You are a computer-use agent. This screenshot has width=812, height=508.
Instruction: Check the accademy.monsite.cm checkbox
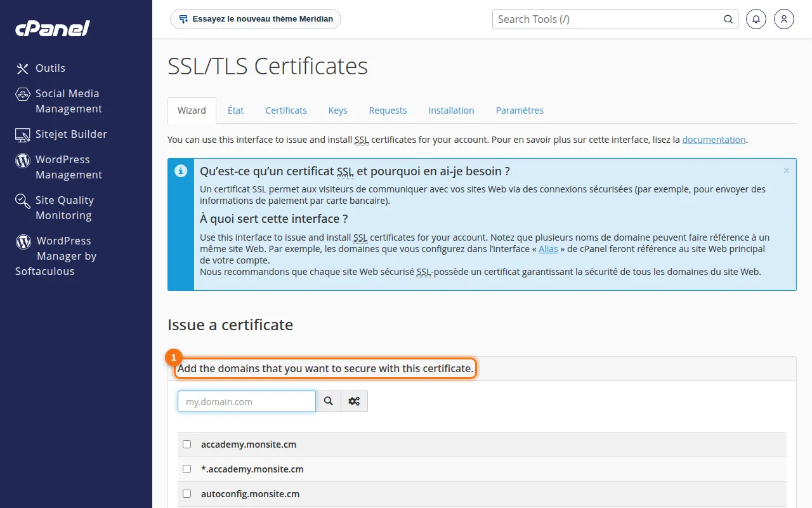click(x=187, y=444)
